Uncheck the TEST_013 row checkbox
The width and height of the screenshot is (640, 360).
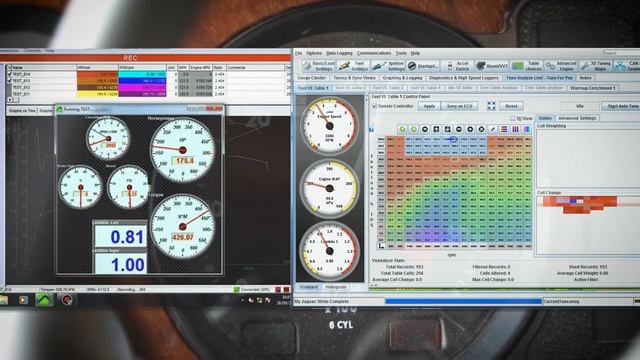click(10, 81)
